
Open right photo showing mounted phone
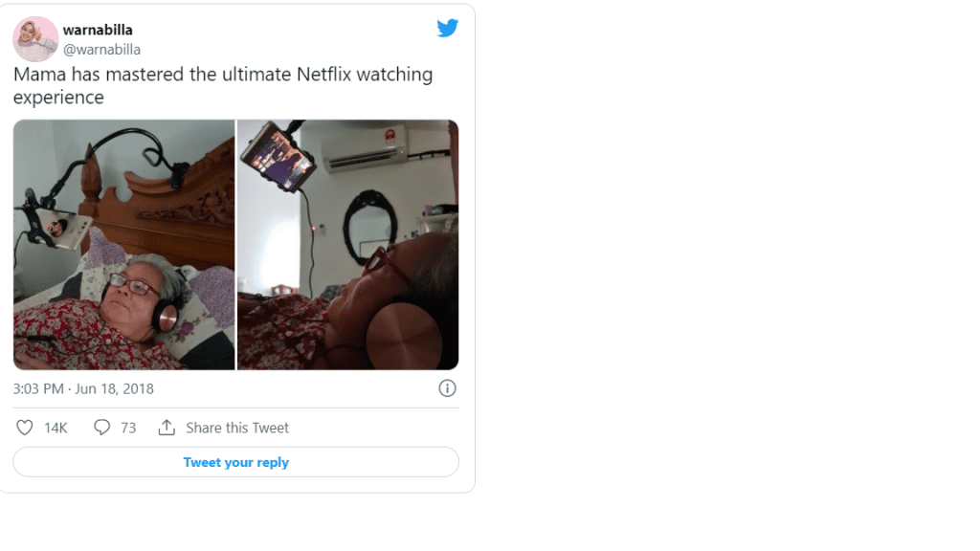pyautogui.click(x=347, y=245)
